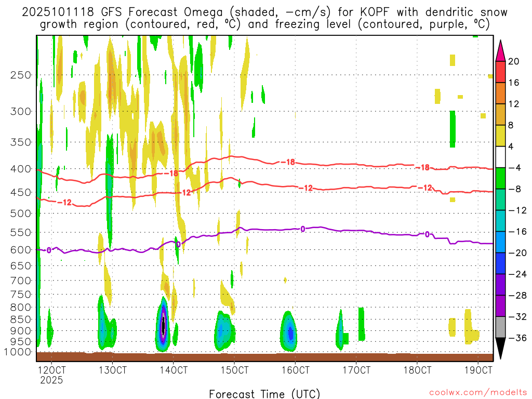The height and width of the screenshot is (399, 532).
Task: Click the colorbar value label -20
Action: click(517, 253)
